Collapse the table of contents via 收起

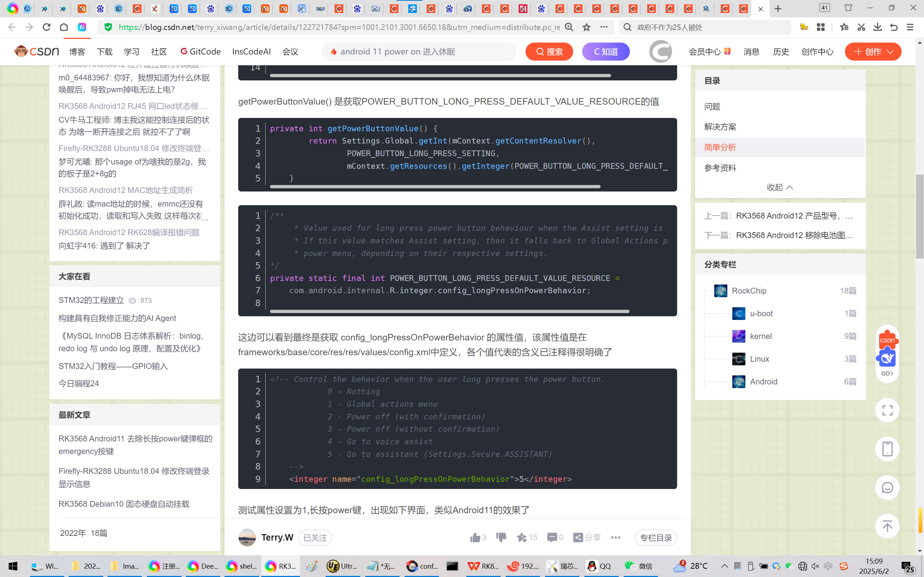pos(780,188)
